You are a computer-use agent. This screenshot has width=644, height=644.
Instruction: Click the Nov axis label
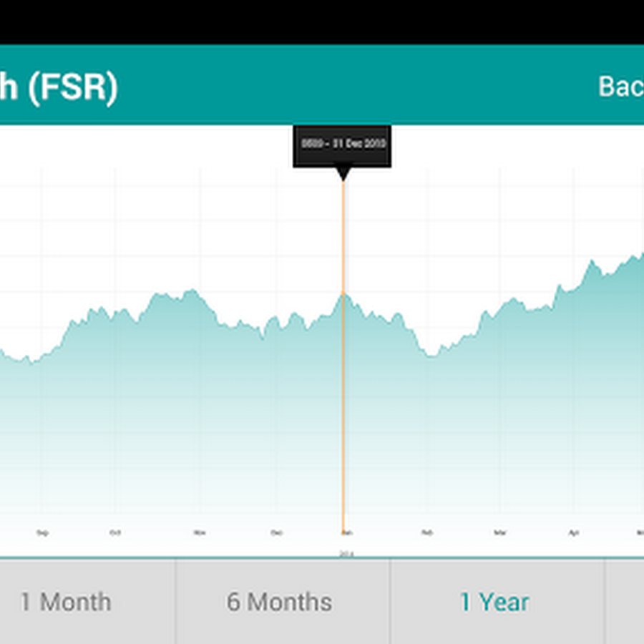200,533
